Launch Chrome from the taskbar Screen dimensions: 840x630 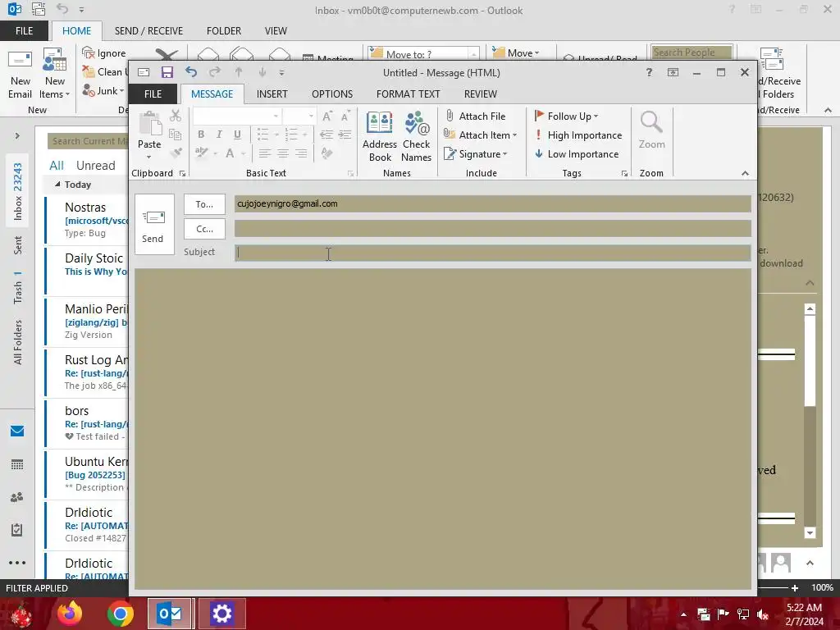click(x=120, y=614)
